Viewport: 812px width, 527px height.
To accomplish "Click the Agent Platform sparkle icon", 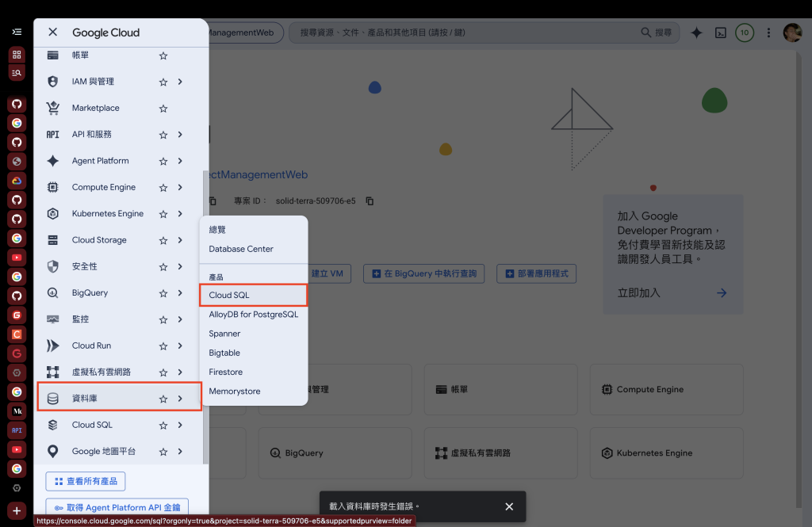I will click(x=53, y=161).
